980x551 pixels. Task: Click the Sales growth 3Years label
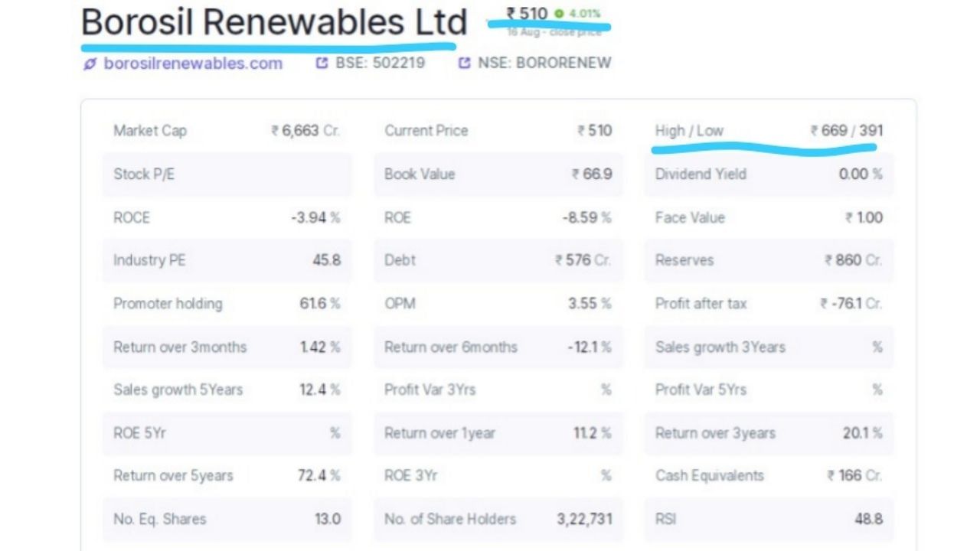(720, 347)
